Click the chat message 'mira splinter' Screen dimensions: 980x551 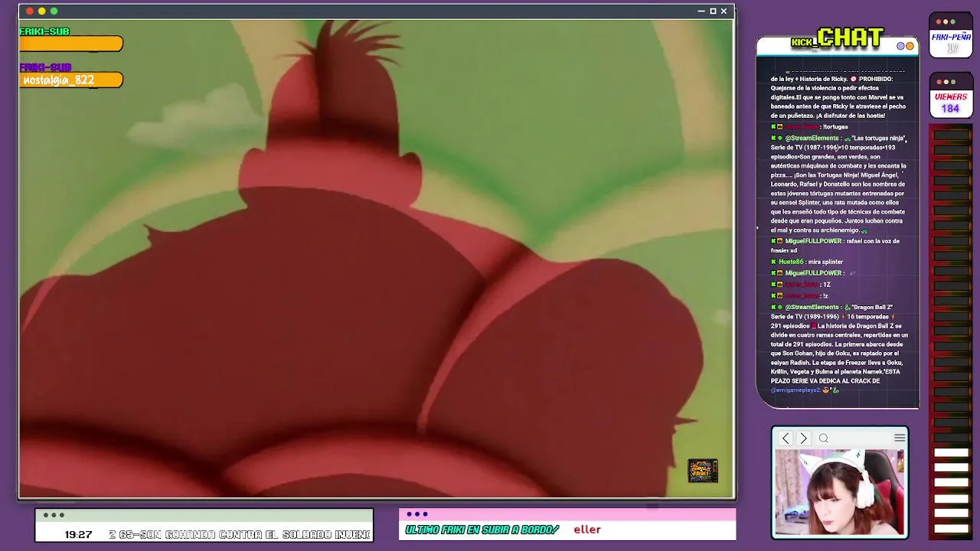coord(825,262)
